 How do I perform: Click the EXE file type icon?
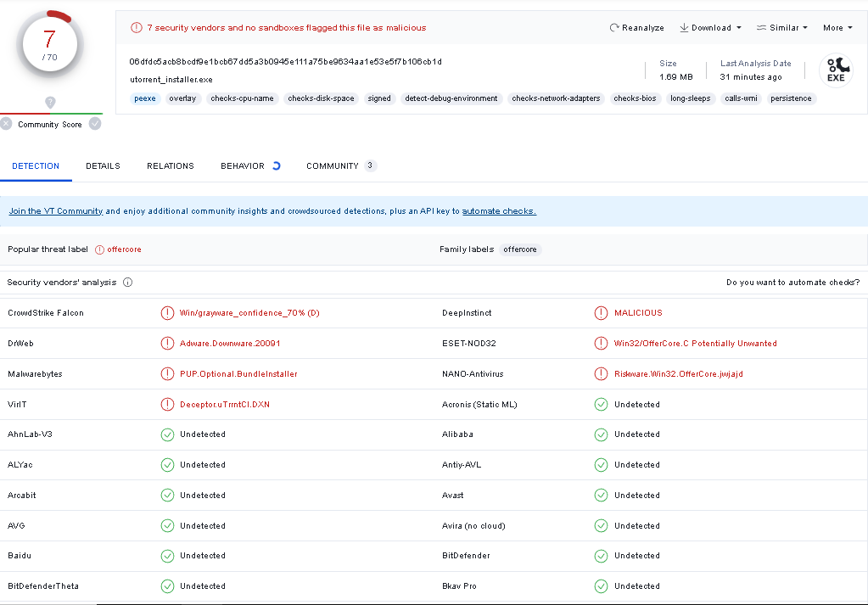tap(836, 70)
